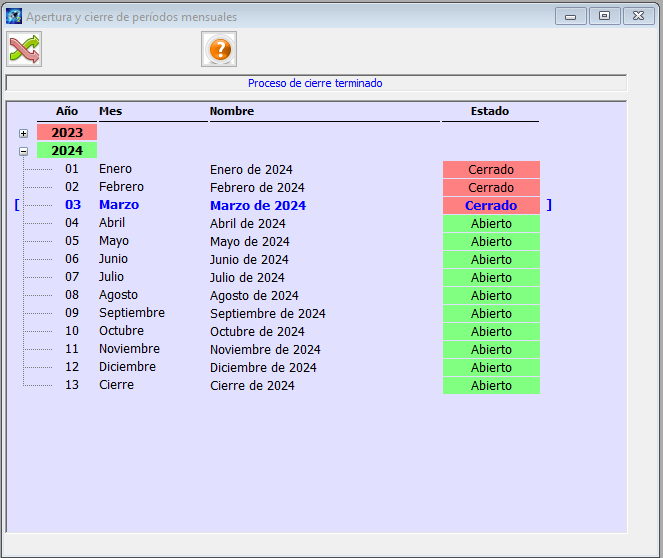Screen dimensions: 663x558
Task: Pick the Diciembre month row
Action: tap(127, 367)
